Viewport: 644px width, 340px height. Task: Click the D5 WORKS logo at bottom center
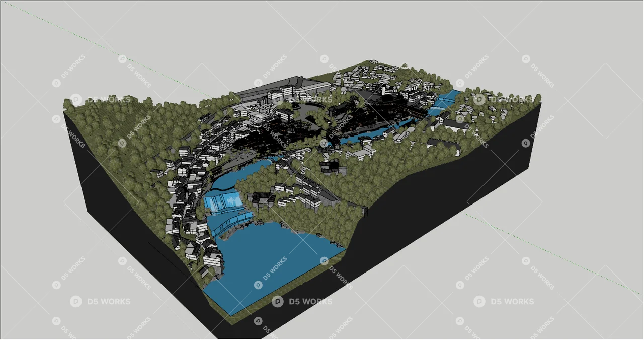[302, 302]
